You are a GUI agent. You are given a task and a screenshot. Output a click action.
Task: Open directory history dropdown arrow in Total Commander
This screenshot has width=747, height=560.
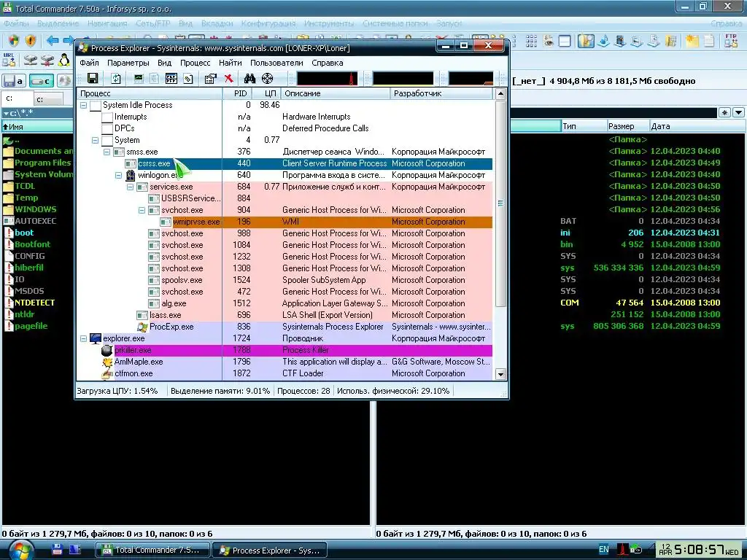click(738, 112)
